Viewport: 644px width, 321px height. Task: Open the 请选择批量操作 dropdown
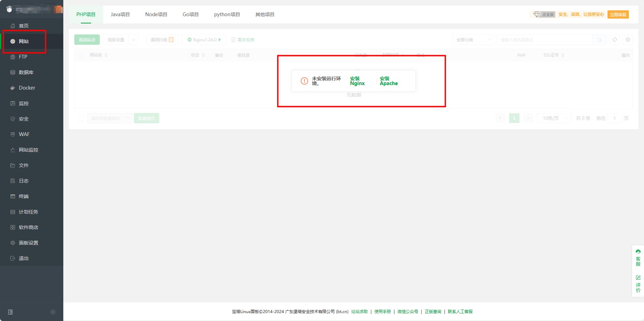pos(109,118)
